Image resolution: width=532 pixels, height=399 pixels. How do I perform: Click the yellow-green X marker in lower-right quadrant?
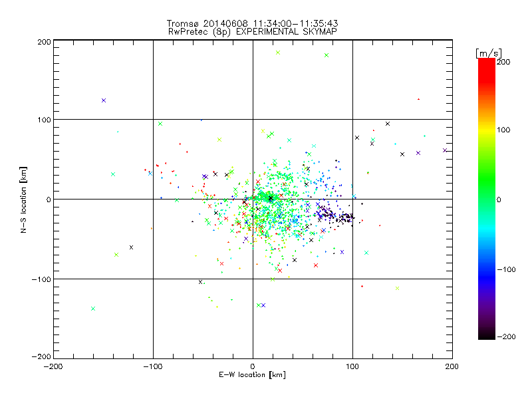click(397, 289)
